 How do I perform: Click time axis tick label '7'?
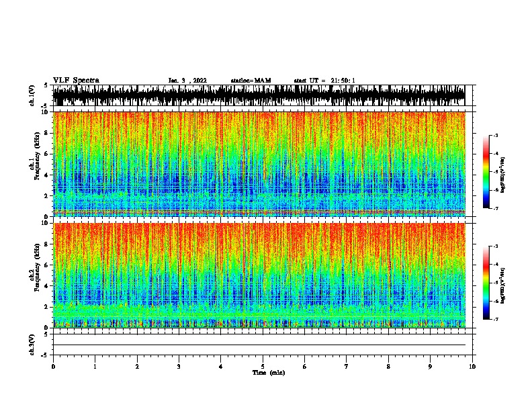coord(347,367)
